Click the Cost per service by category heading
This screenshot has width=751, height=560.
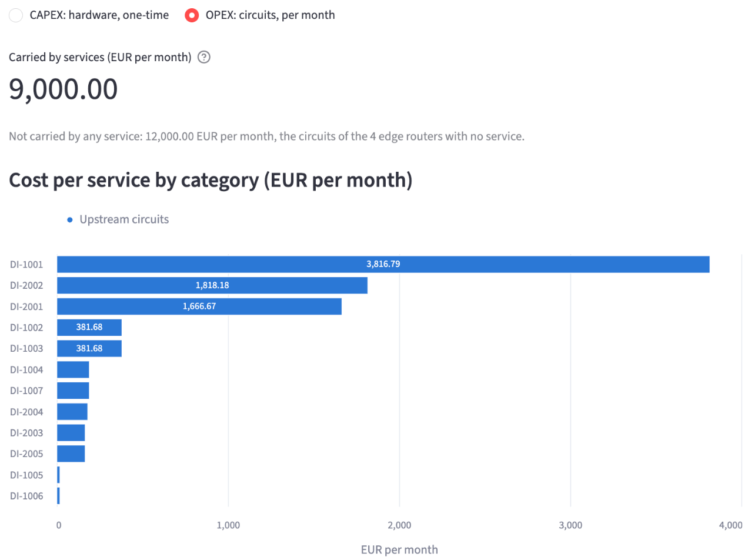click(211, 181)
